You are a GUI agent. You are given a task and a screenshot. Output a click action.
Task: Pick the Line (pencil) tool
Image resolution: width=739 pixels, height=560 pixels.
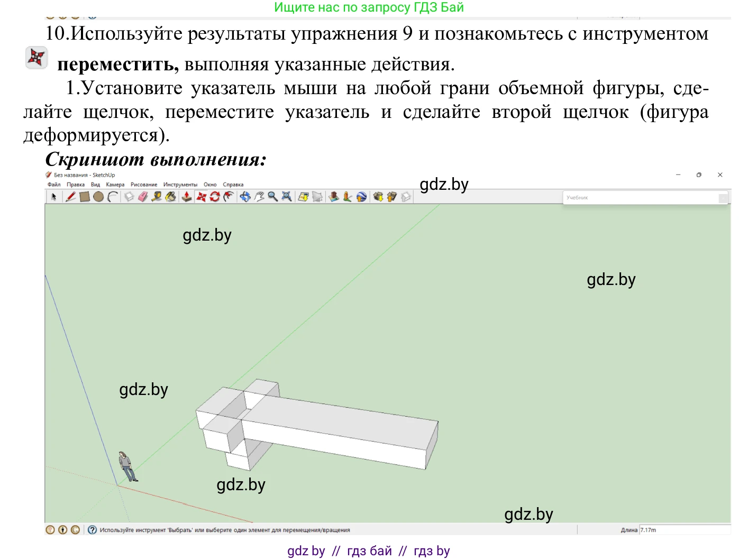tap(70, 196)
